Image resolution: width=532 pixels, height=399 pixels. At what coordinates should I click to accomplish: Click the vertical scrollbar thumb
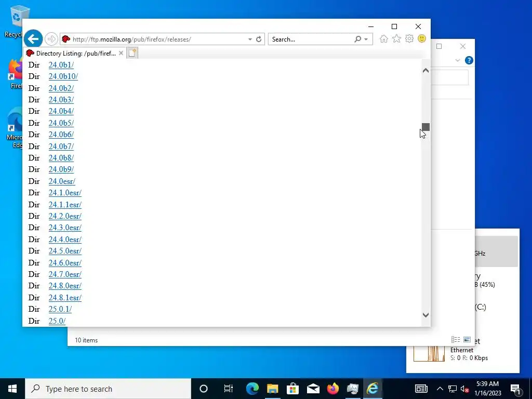click(425, 127)
